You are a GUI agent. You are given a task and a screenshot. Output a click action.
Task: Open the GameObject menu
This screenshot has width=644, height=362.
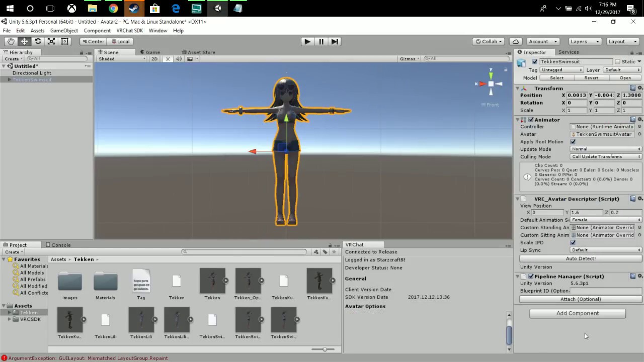click(x=64, y=31)
